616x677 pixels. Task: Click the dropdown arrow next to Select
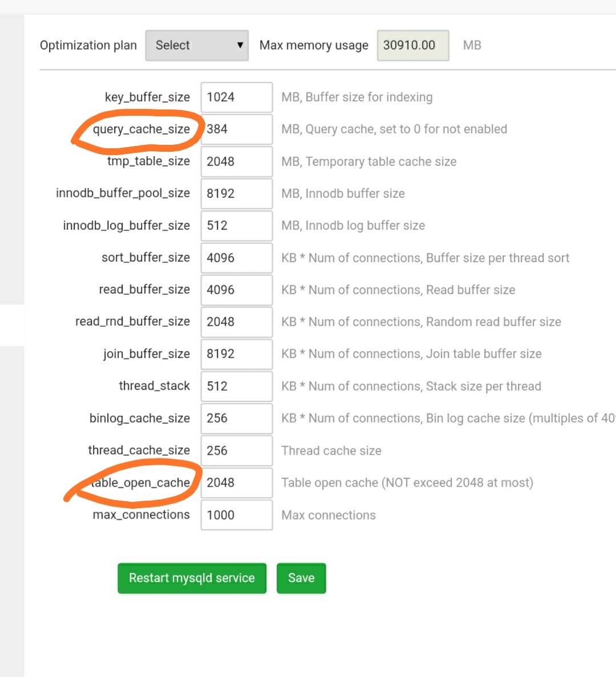pos(240,46)
